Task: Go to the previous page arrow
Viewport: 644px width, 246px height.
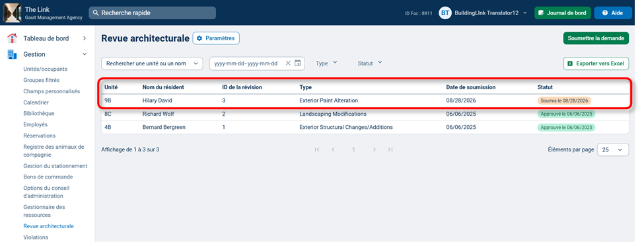Action: coord(333,149)
